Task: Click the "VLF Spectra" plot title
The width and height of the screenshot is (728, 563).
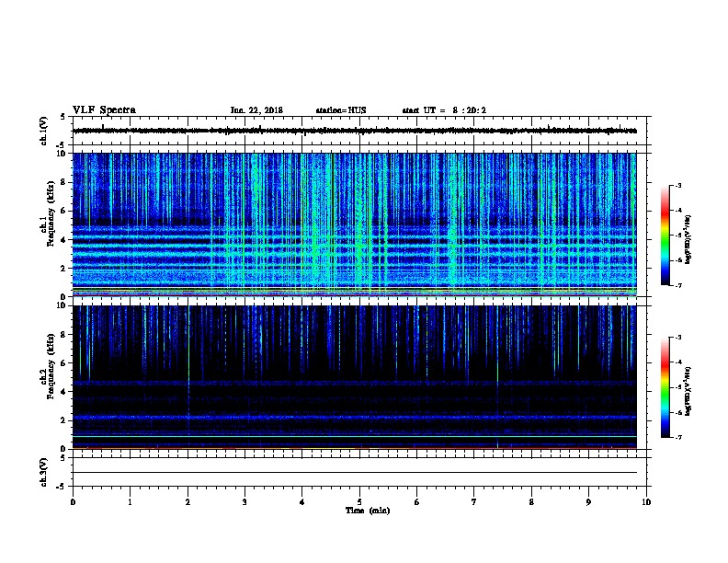Action: click(104, 110)
